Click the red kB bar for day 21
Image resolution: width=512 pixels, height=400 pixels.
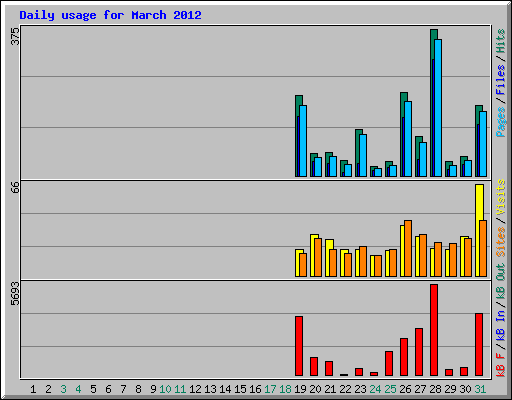tap(329, 369)
